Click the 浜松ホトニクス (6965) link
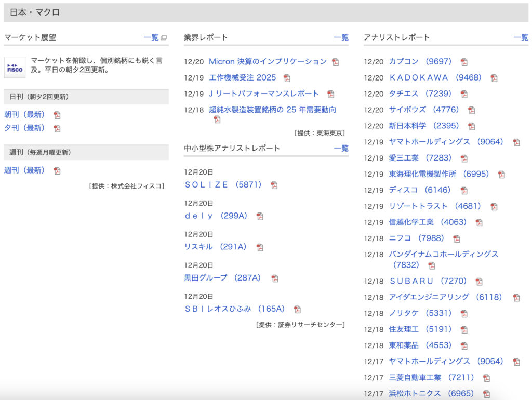Viewport: 532px width, 400px height. [432, 394]
